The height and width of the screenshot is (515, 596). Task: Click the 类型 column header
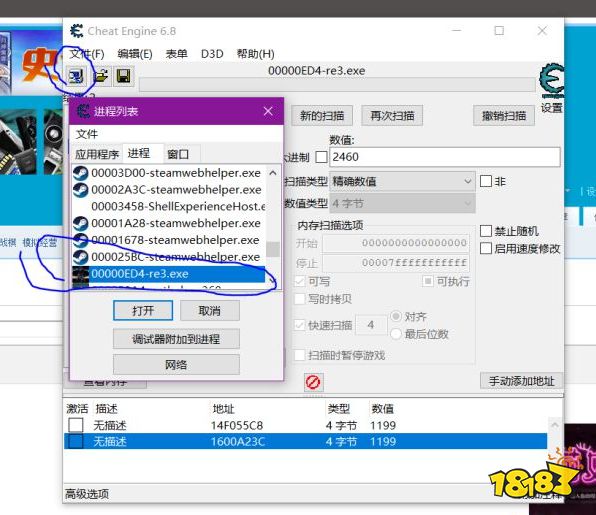click(x=339, y=409)
